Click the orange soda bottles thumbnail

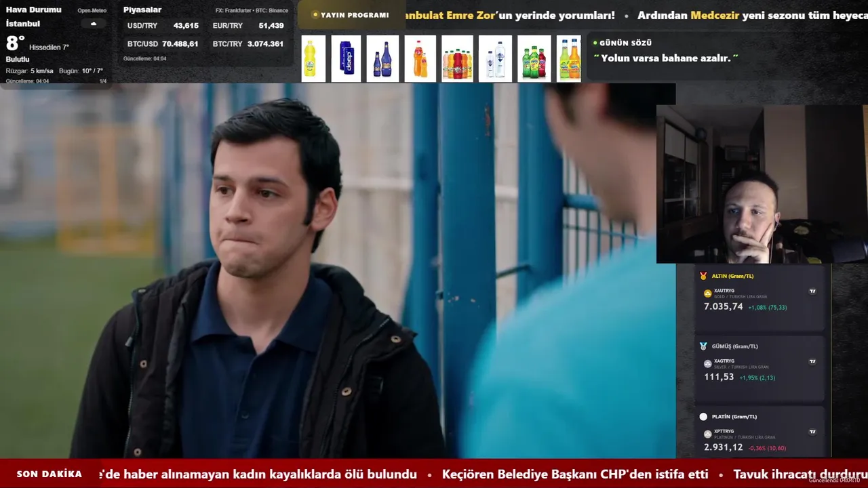[x=420, y=59]
